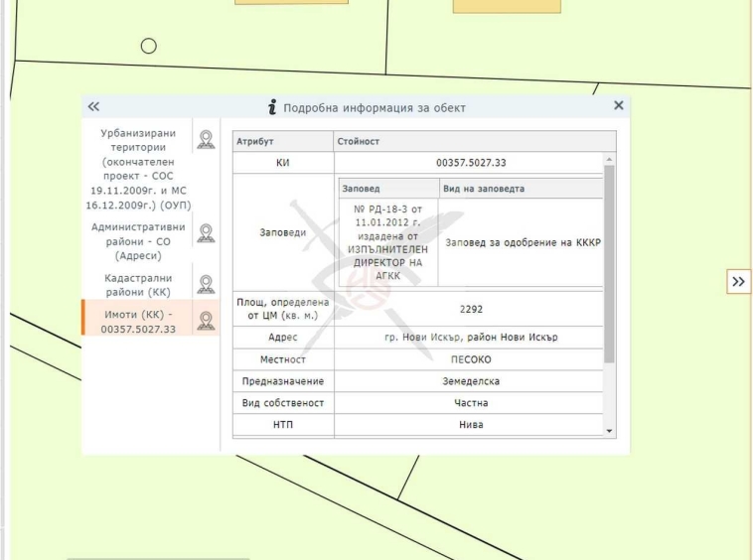Screen dimensions: 753x560
Task: Click the vertical scrollbar thumb of the table
Action: (x=610, y=263)
